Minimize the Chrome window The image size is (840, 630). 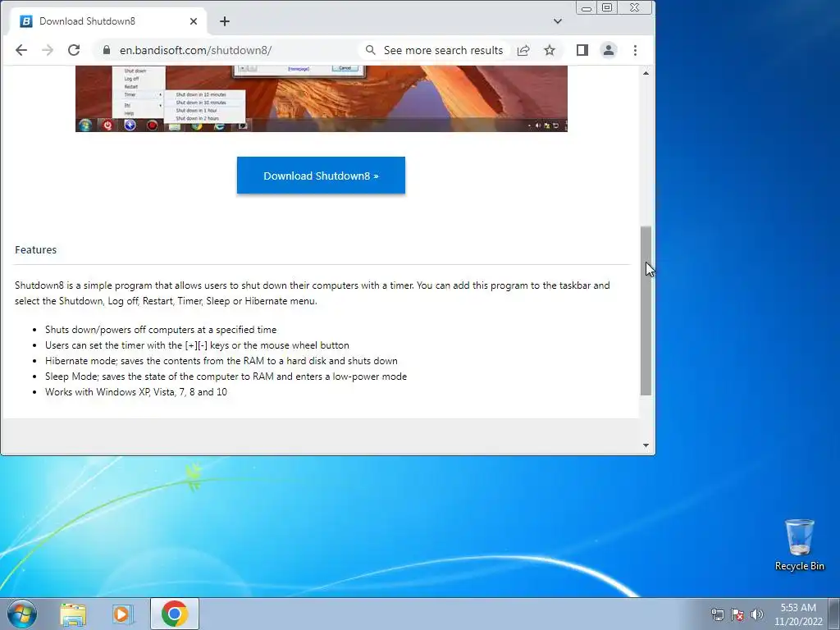click(586, 7)
